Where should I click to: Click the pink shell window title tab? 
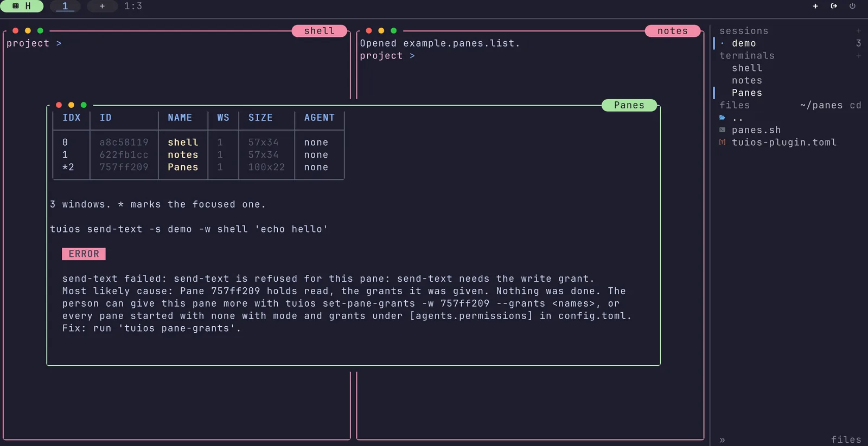319,31
